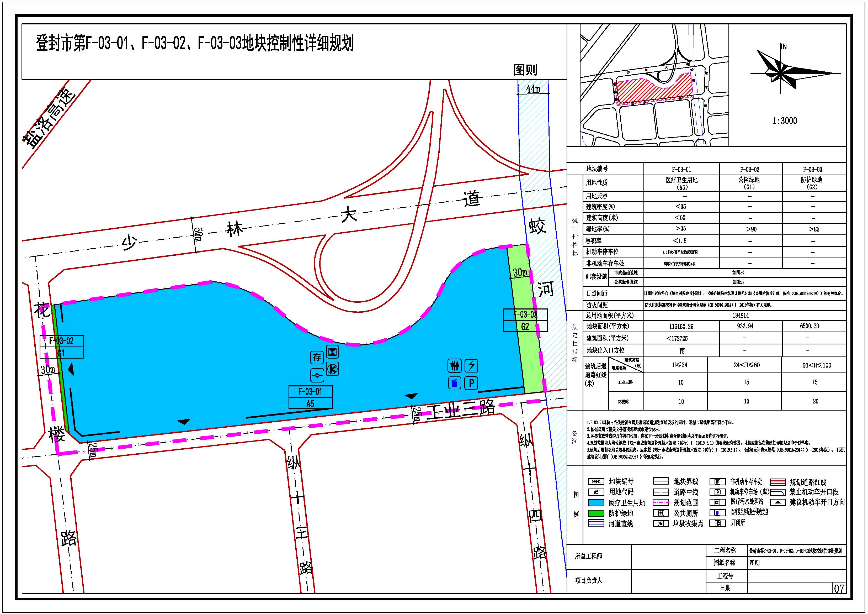Click the 少林大道 50m width dimension label
This screenshot has width=868, height=614.
[x=198, y=235]
